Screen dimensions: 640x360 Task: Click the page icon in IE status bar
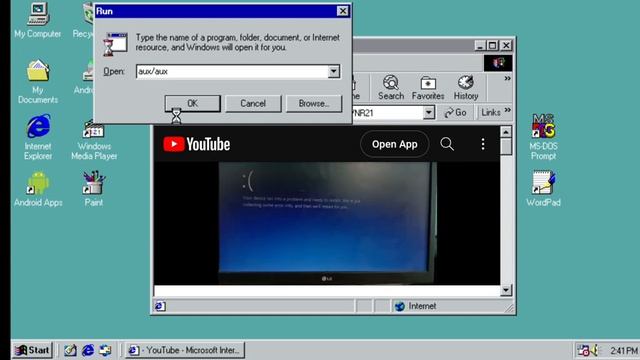pos(160,306)
